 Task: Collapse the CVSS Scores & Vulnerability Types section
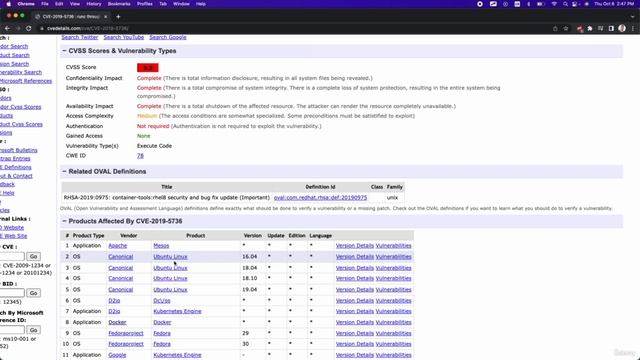point(64,51)
